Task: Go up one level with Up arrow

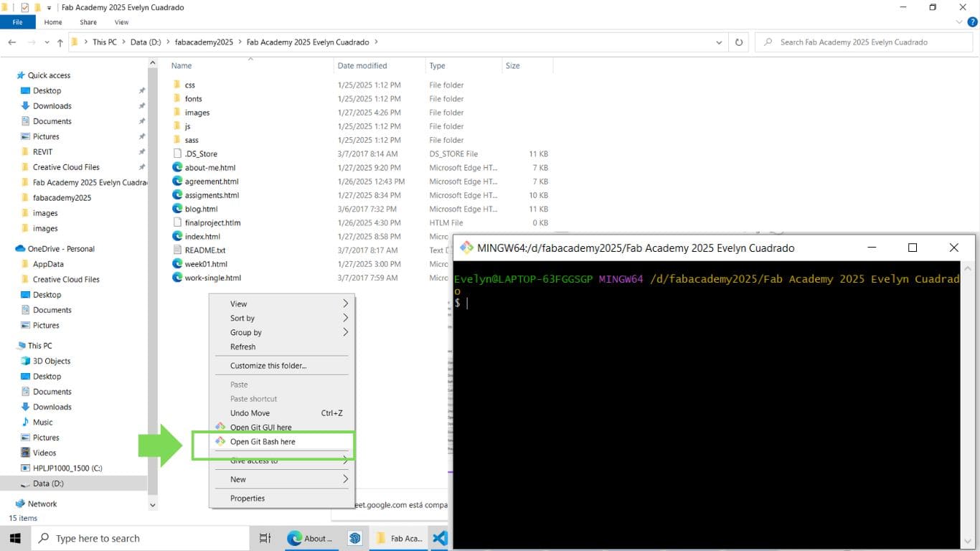Action: tap(60, 42)
